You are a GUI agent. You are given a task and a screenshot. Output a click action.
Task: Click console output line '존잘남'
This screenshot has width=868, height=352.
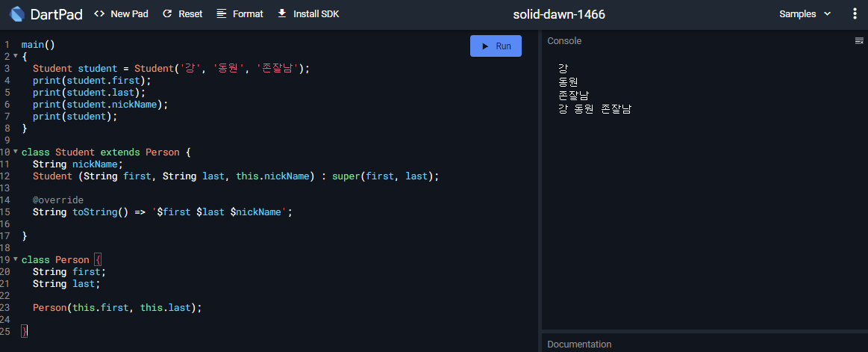(573, 96)
